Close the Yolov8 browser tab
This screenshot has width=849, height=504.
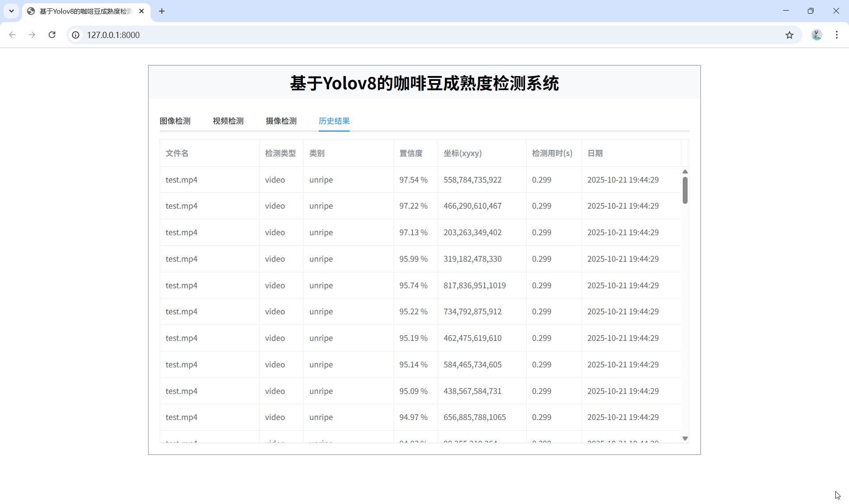click(141, 11)
